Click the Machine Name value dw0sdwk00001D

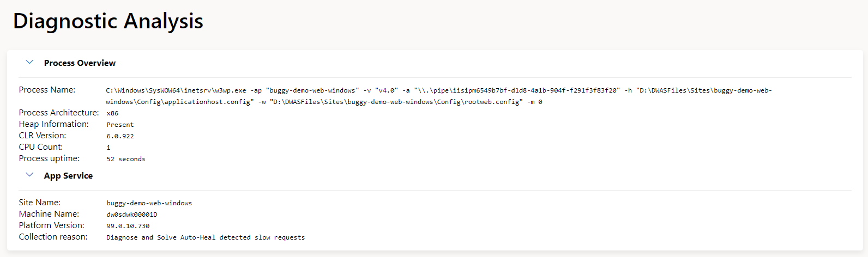132,215
